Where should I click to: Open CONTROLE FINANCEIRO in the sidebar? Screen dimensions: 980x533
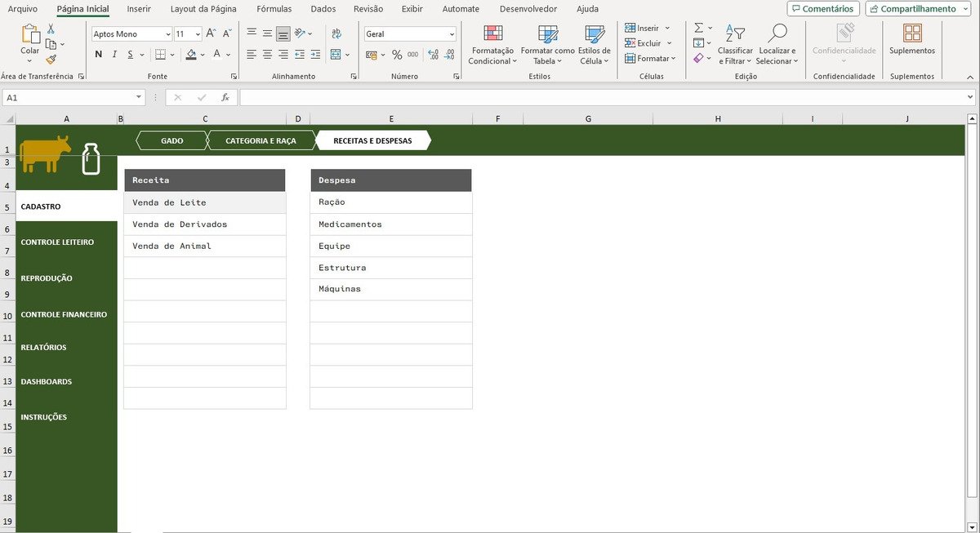point(64,314)
